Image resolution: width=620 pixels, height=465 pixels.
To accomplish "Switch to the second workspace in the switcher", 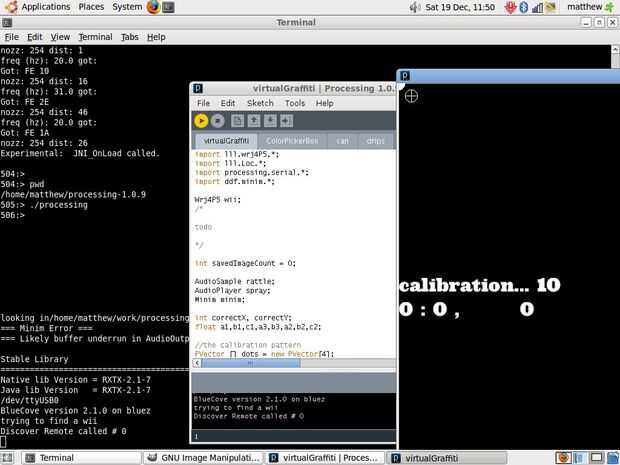I will [x=579, y=458].
